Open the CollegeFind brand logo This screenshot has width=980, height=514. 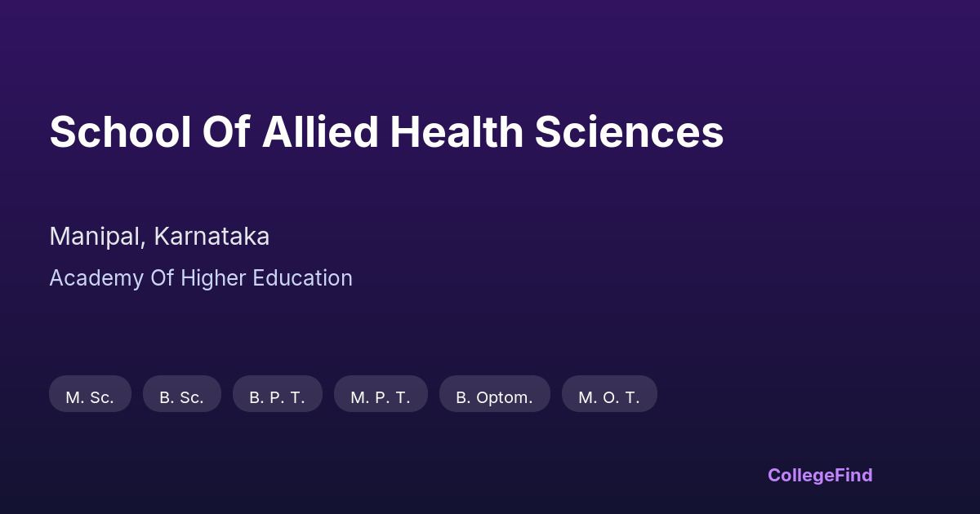click(820, 475)
